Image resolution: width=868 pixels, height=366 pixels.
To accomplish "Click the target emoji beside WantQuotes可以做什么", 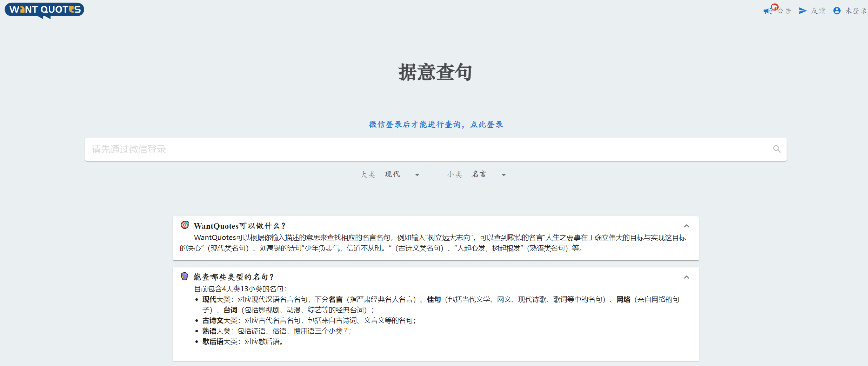I will (185, 225).
